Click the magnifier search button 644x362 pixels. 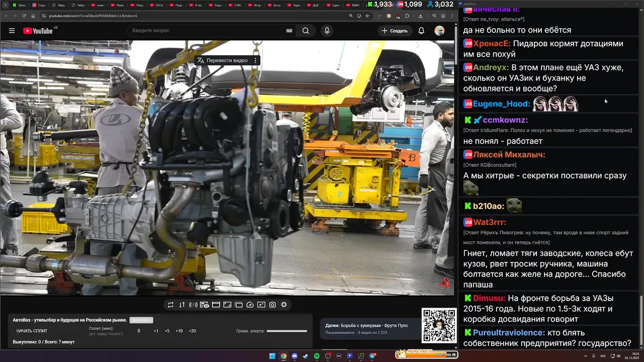pos(305,31)
